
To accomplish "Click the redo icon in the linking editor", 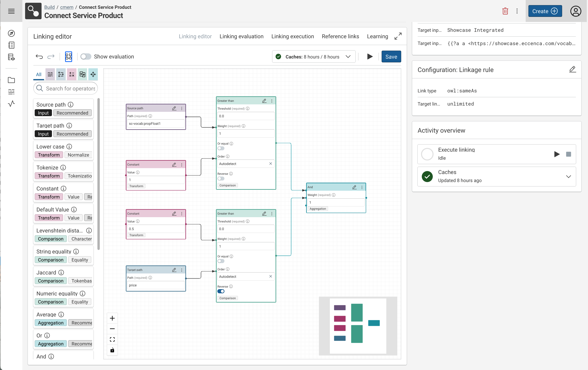I will [x=51, y=57].
